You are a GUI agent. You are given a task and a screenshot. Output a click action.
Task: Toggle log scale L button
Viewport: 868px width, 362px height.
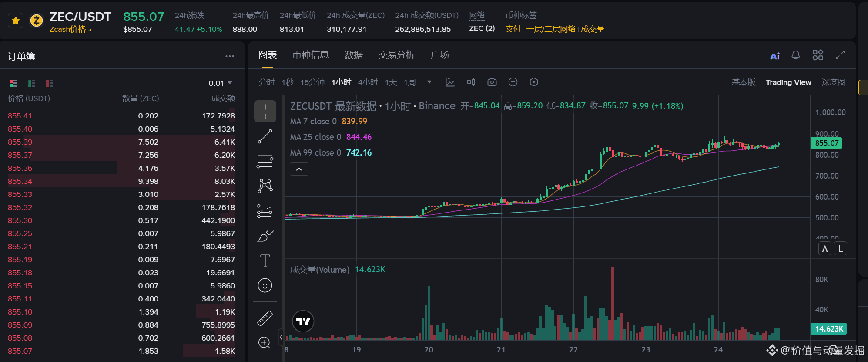[x=841, y=249]
